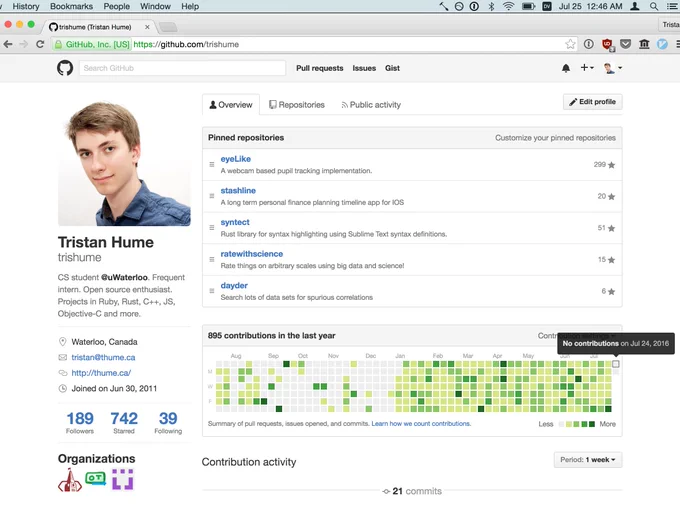Click the uBlock shield extension icon

(x=607, y=44)
